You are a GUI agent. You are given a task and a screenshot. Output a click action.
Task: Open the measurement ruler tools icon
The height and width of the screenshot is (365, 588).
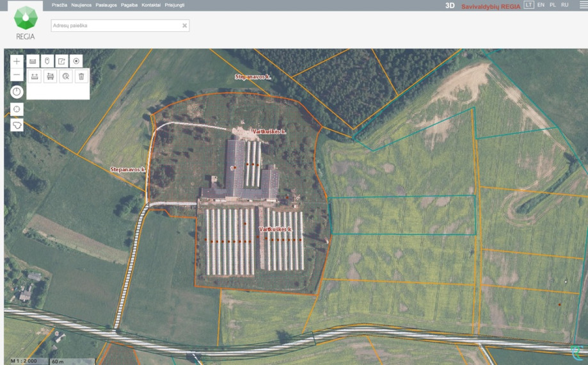click(33, 61)
